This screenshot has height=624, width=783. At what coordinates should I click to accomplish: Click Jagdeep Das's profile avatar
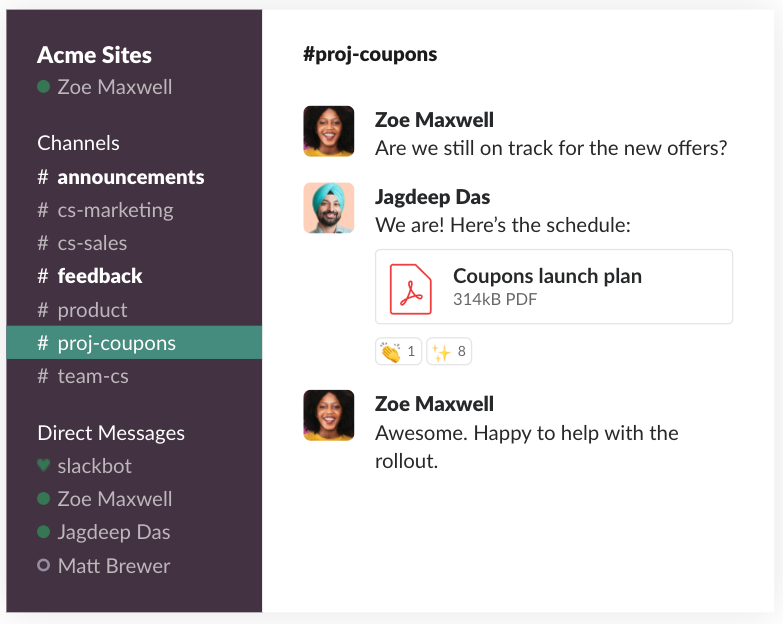329,208
